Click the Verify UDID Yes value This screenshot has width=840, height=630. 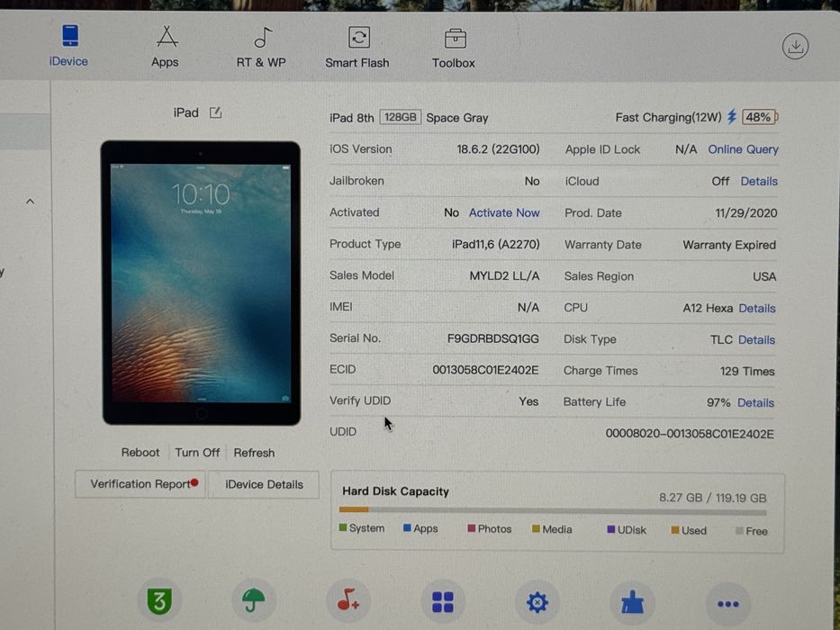click(528, 401)
